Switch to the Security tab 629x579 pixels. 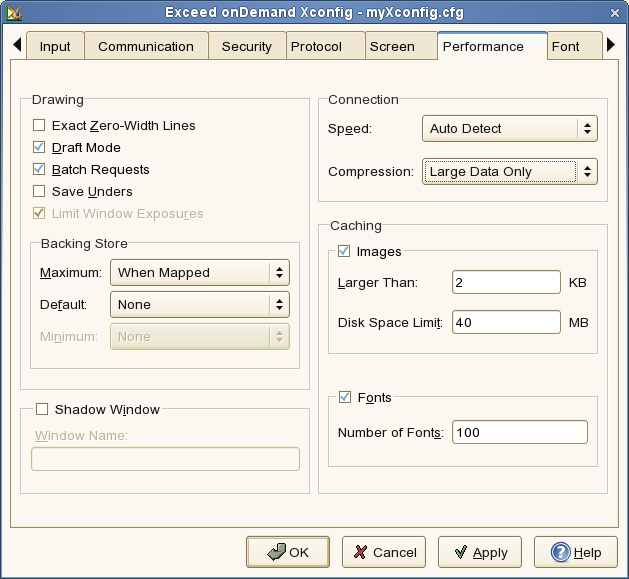(x=247, y=47)
